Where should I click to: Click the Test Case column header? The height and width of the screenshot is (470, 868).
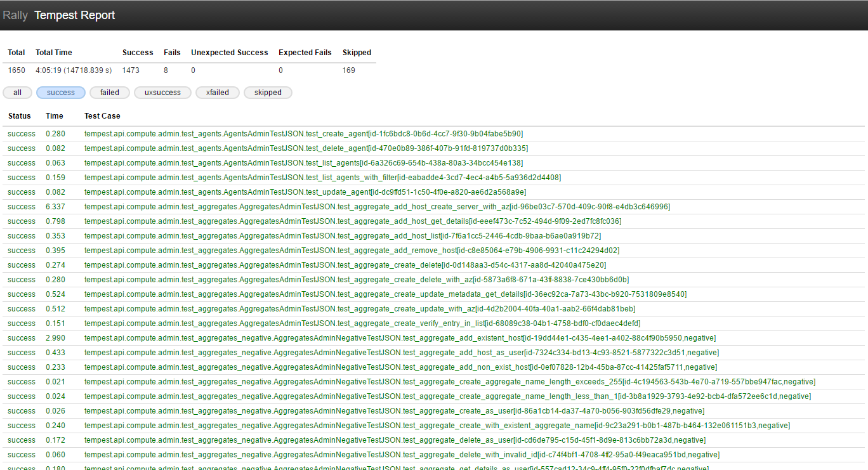(102, 116)
